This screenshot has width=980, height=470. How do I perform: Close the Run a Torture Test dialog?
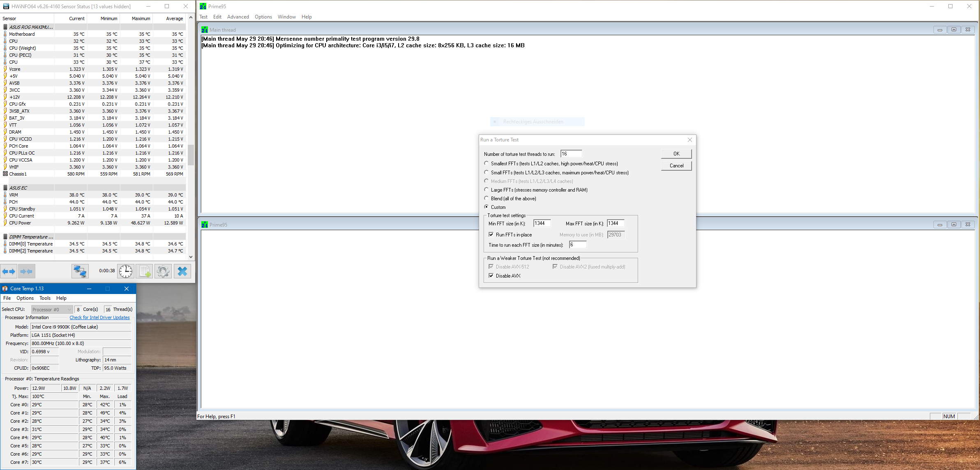690,140
